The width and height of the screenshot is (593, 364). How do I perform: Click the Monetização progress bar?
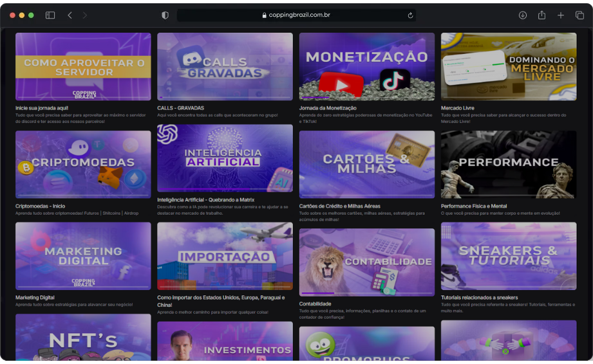pos(367,98)
